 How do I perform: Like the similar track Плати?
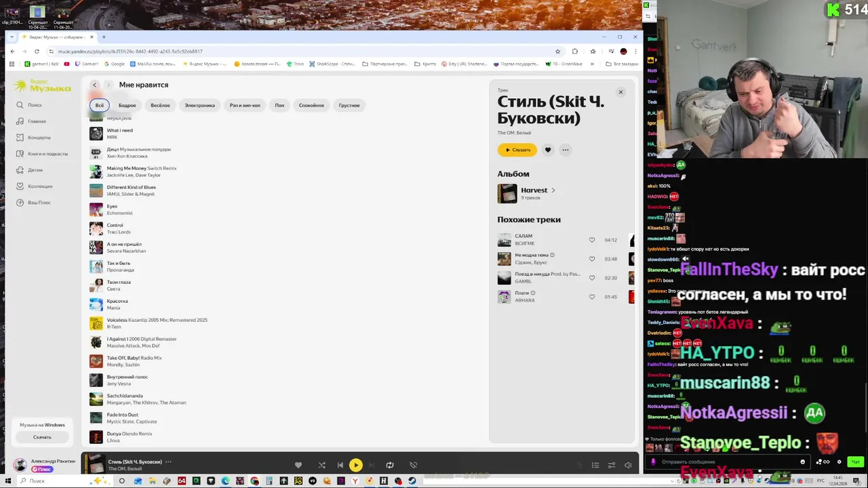coord(591,297)
